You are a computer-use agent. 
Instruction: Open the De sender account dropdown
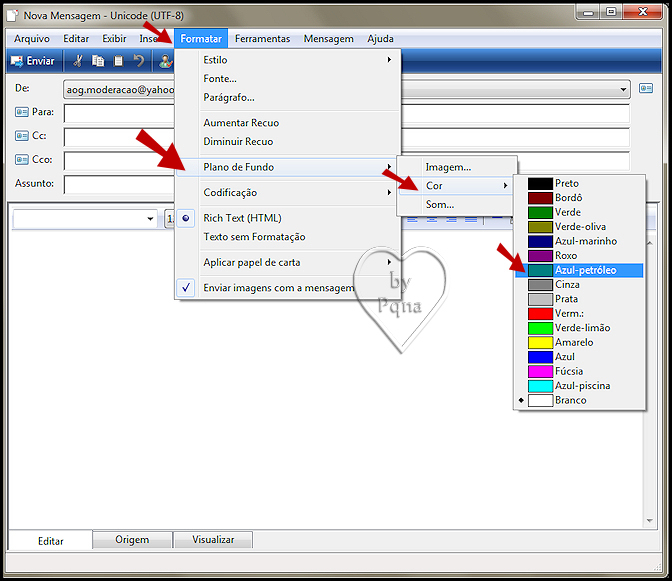[621, 89]
